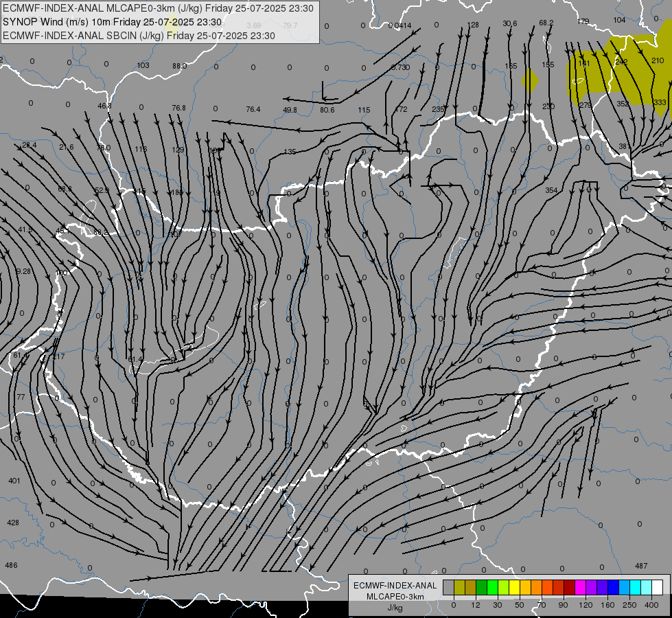Viewport: 672px width, 618px height.
Task: Click the legend tick value 400
Action: 651,605
